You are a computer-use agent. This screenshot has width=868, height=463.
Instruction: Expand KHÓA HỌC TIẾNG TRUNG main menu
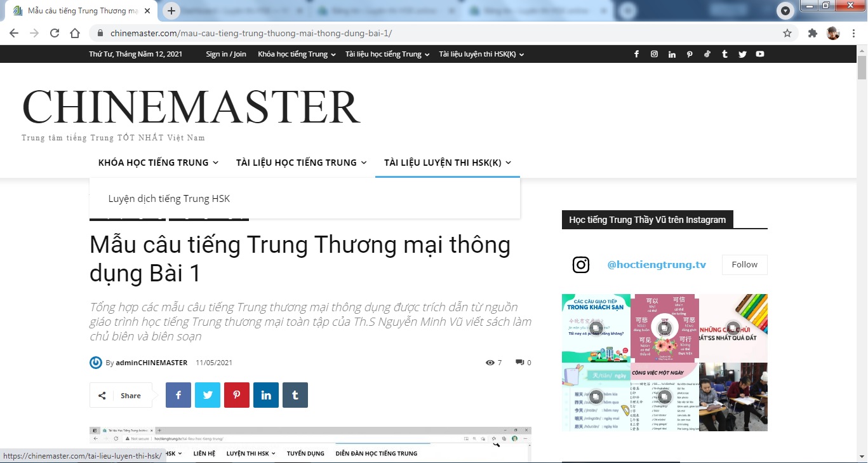(158, 163)
